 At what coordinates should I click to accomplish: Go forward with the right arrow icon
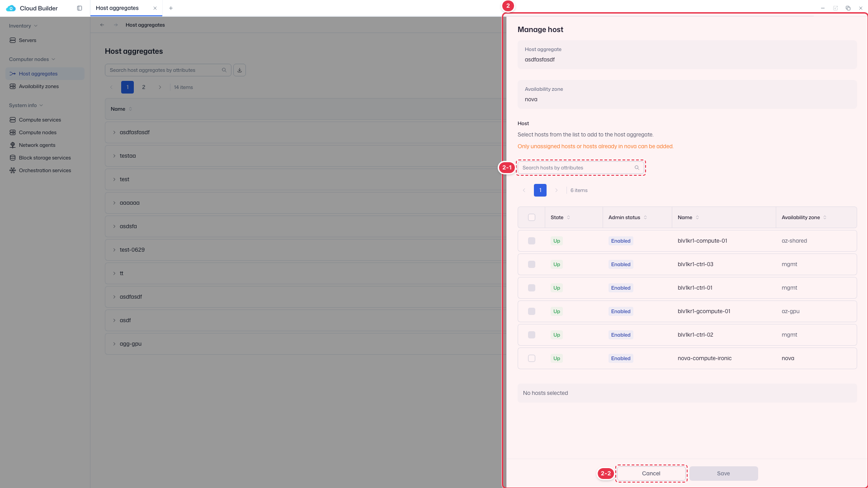click(116, 25)
